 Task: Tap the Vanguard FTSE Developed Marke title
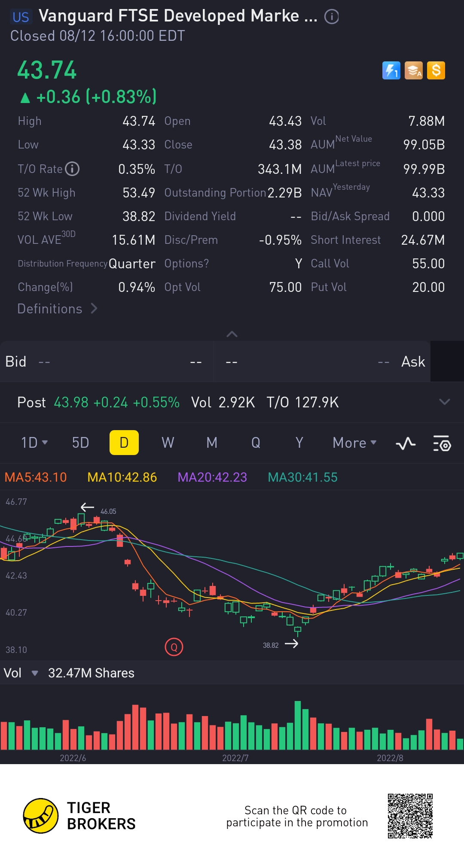click(178, 16)
